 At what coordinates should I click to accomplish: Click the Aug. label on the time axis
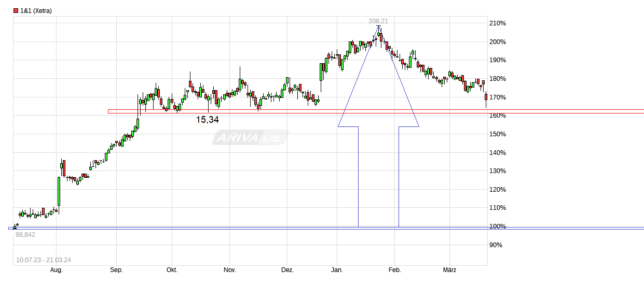pyautogui.click(x=56, y=270)
